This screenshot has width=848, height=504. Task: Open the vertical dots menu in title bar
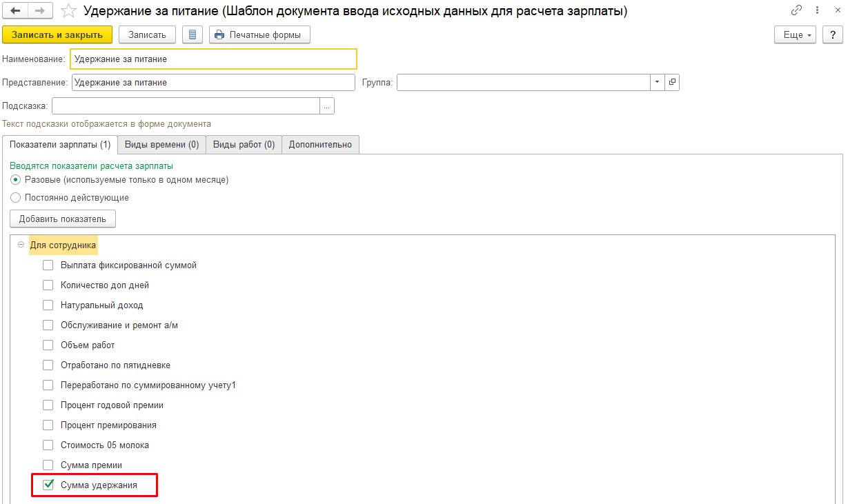pos(816,11)
